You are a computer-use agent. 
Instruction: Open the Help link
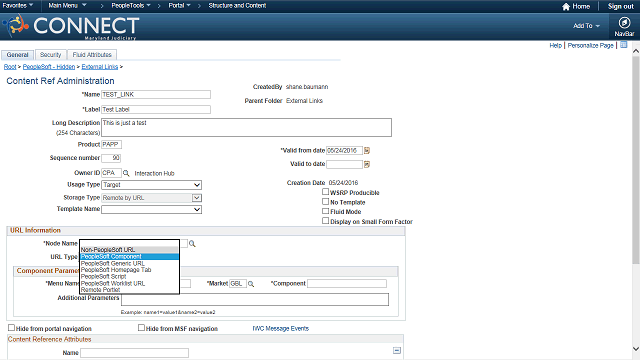[556, 45]
